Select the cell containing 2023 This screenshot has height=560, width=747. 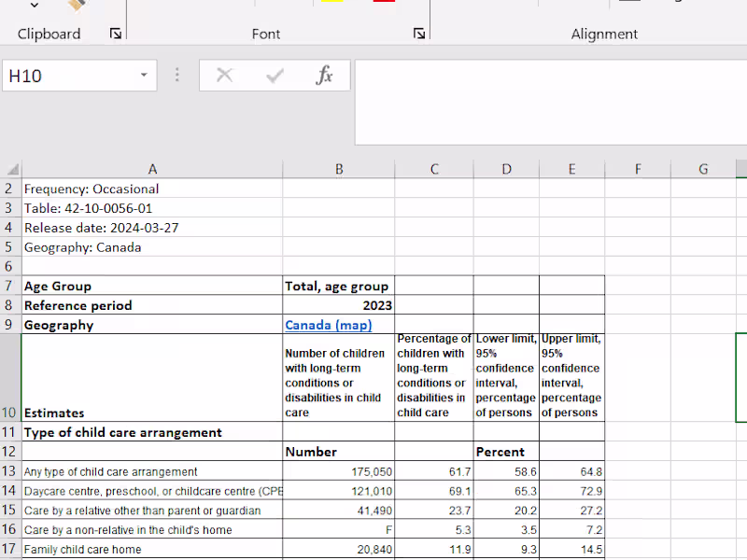[338, 305]
